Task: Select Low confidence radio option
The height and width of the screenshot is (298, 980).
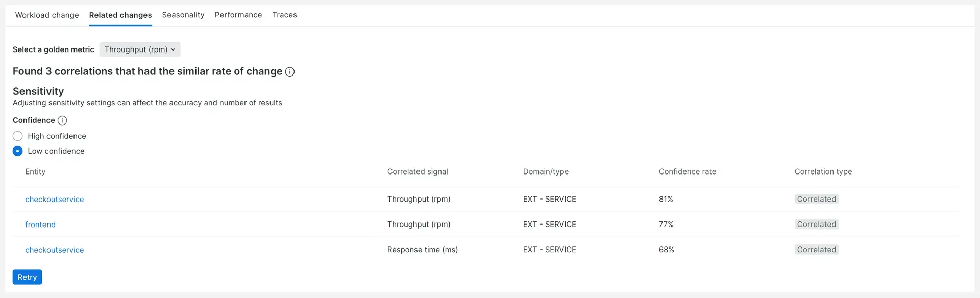Action: pos(18,151)
